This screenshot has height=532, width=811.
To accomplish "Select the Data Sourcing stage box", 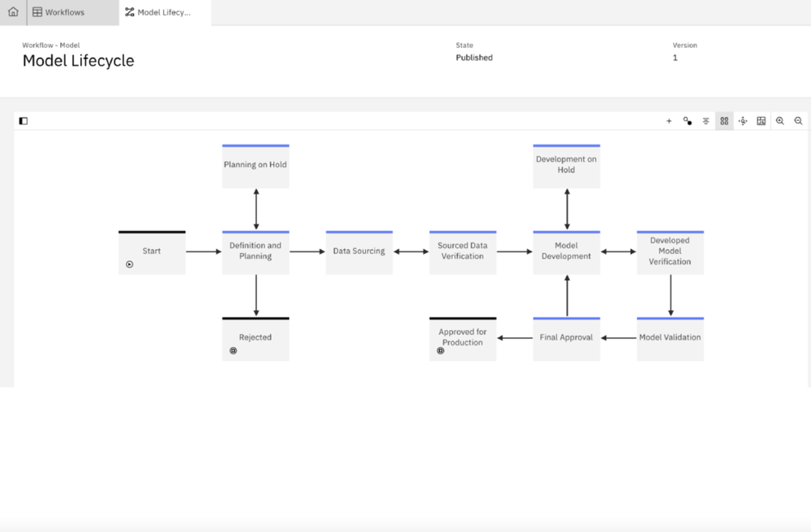I will point(359,252).
